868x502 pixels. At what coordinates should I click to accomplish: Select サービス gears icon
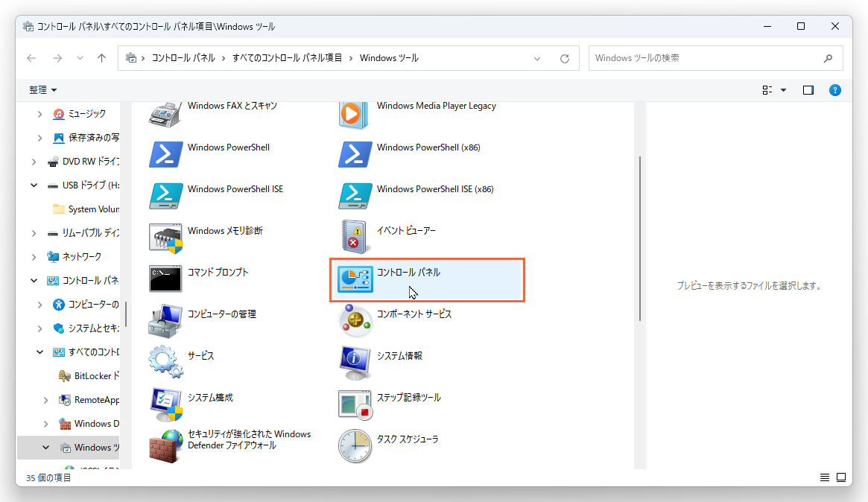(165, 362)
